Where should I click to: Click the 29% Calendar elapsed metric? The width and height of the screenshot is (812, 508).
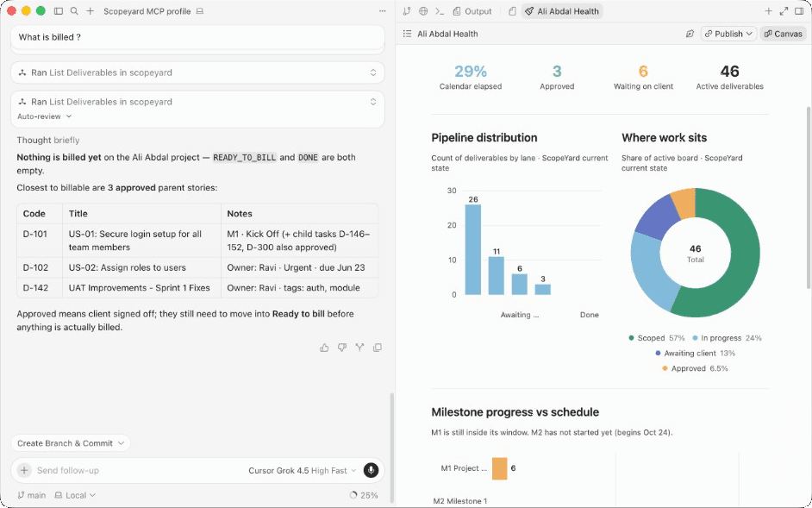coord(470,77)
